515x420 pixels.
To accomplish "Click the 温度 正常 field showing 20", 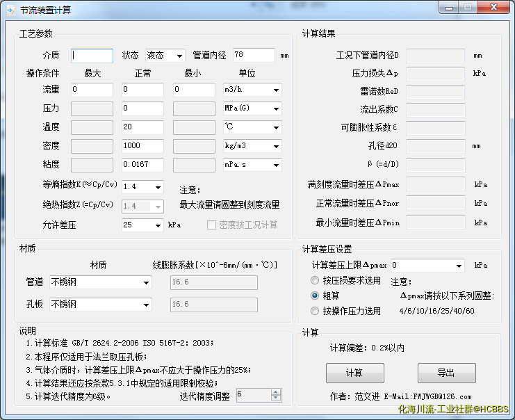I will [142, 127].
